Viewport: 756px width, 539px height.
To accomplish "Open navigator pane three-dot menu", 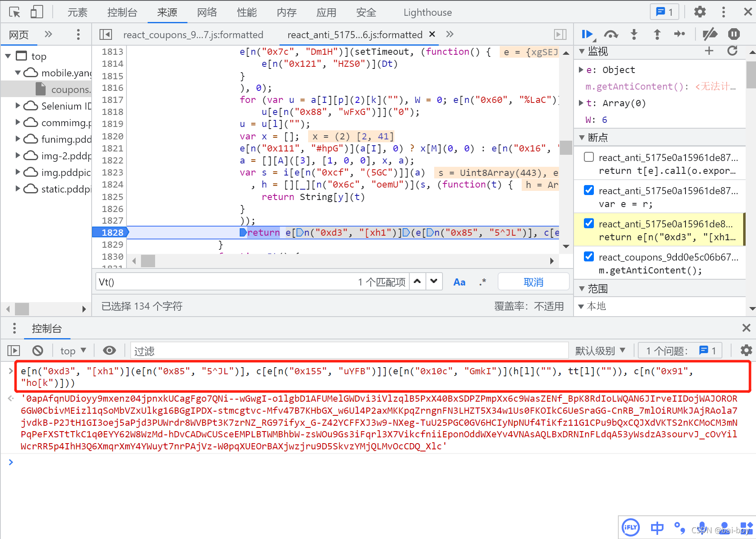I will click(78, 34).
